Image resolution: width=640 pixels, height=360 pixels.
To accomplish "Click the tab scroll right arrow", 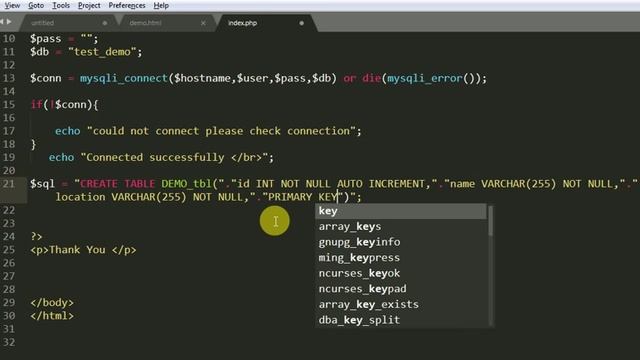I will tap(9, 22).
